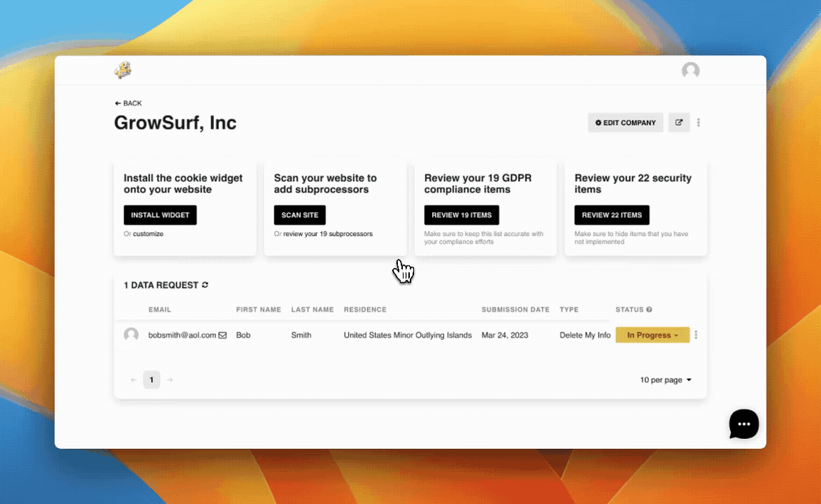This screenshot has height=504, width=821.
Task: Expand the In Progress status dropdown
Action: [652, 336]
